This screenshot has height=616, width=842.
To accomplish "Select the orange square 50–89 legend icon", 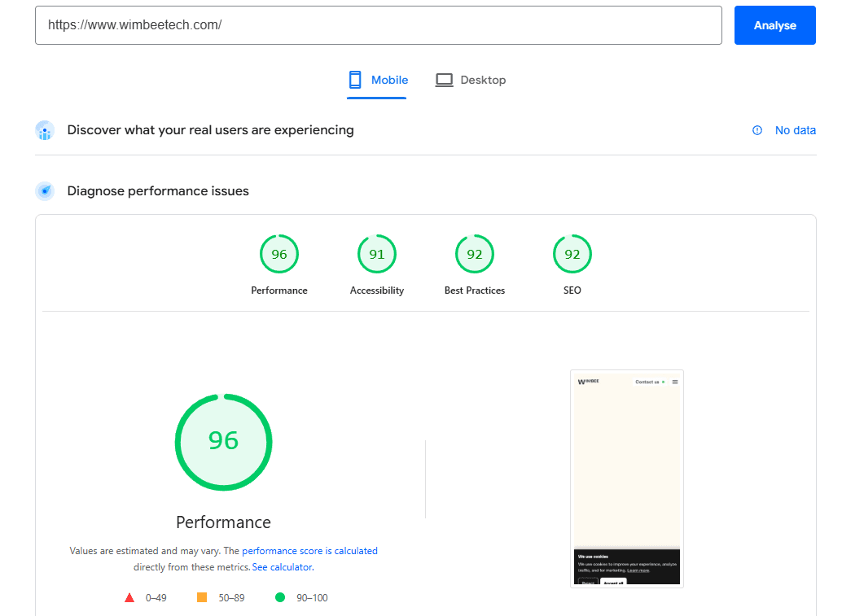I will [x=200, y=596].
